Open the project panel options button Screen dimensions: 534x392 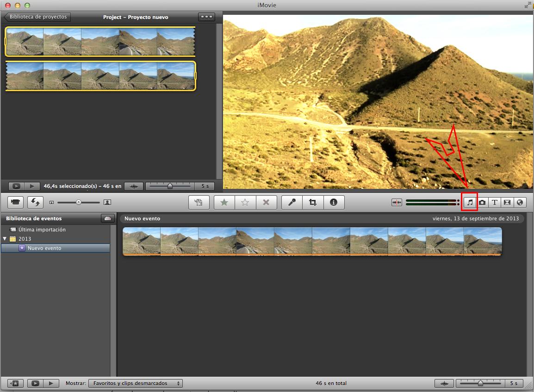tap(206, 17)
